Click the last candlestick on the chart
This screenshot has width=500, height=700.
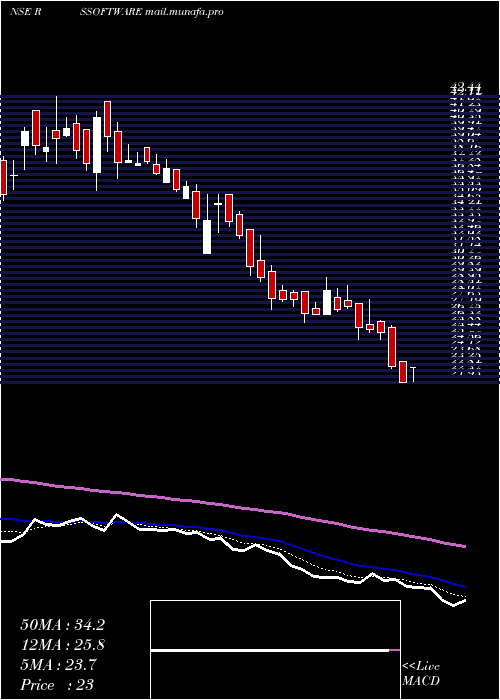(413, 374)
